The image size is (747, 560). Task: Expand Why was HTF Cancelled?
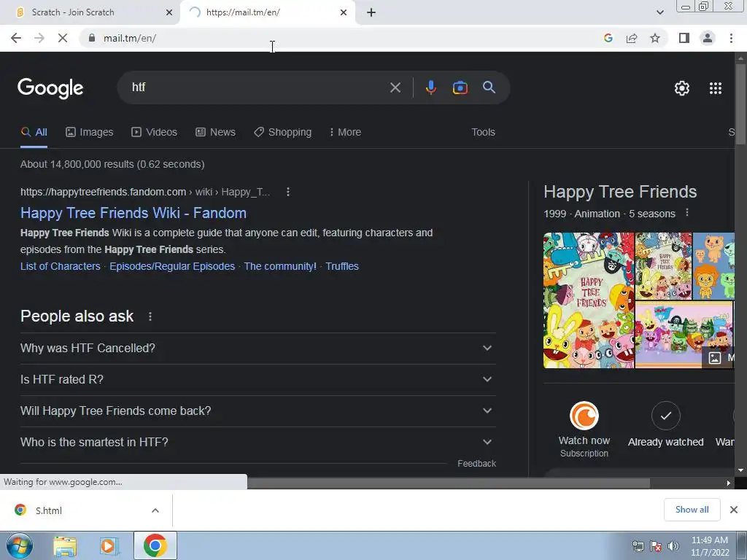point(258,348)
